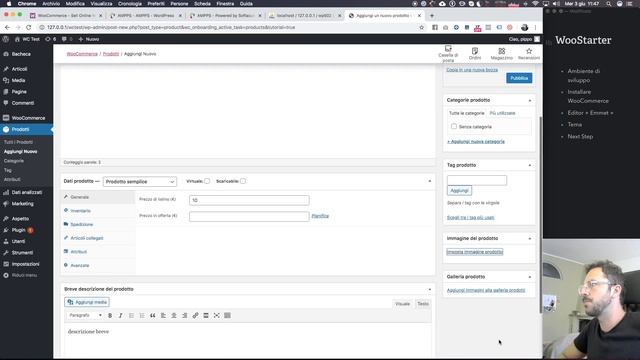The width and height of the screenshot is (640, 360).
Task: Bookmark this page with the star icon
Action: point(422,27)
